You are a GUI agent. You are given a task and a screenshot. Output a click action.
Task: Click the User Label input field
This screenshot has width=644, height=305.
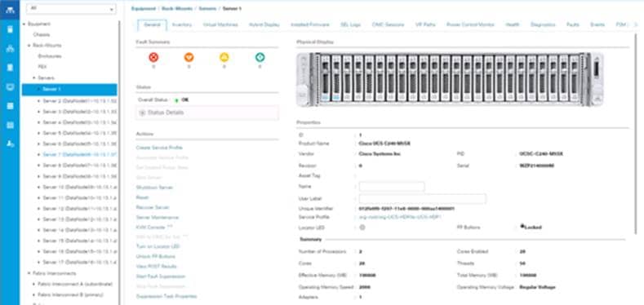[x=422, y=199]
